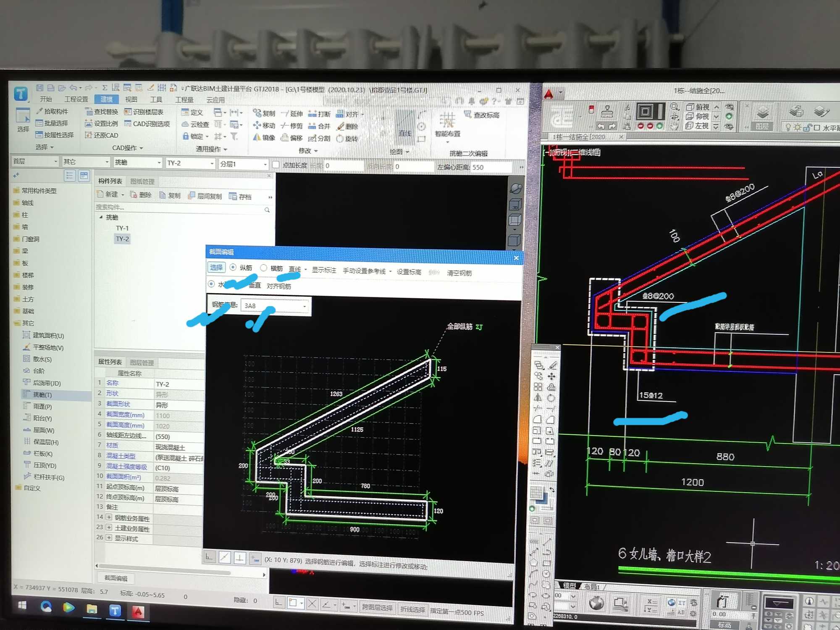This screenshot has height=630, width=840.
Task: Click 云检查 cloud check tool
Action: tap(195, 124)
